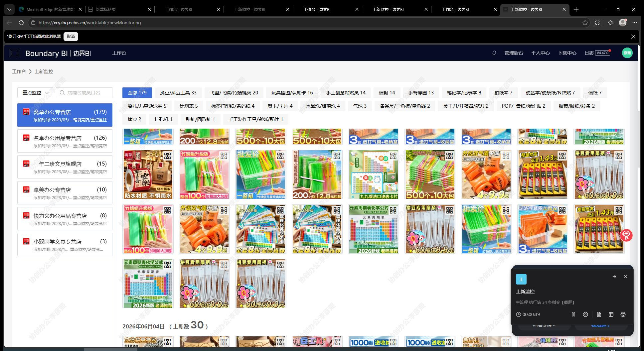Select the 全部 179 category filter
644x351 pixels.
point(137,93)
